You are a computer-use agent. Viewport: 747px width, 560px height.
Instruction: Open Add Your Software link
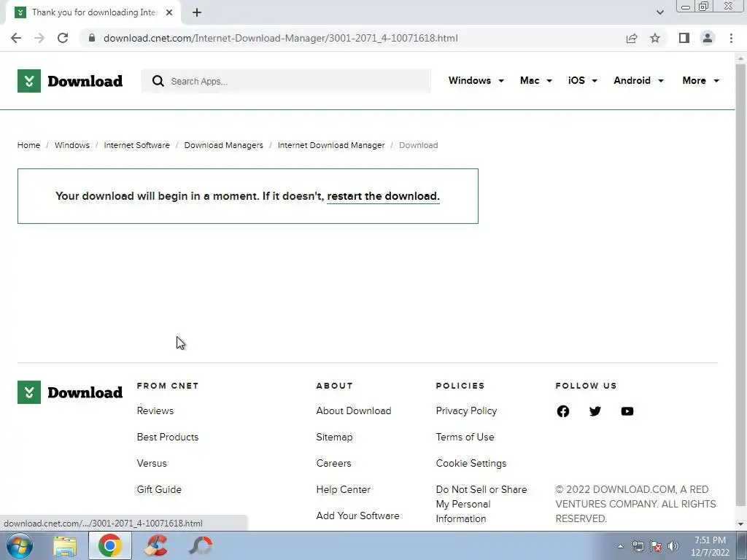click(357, 516)
